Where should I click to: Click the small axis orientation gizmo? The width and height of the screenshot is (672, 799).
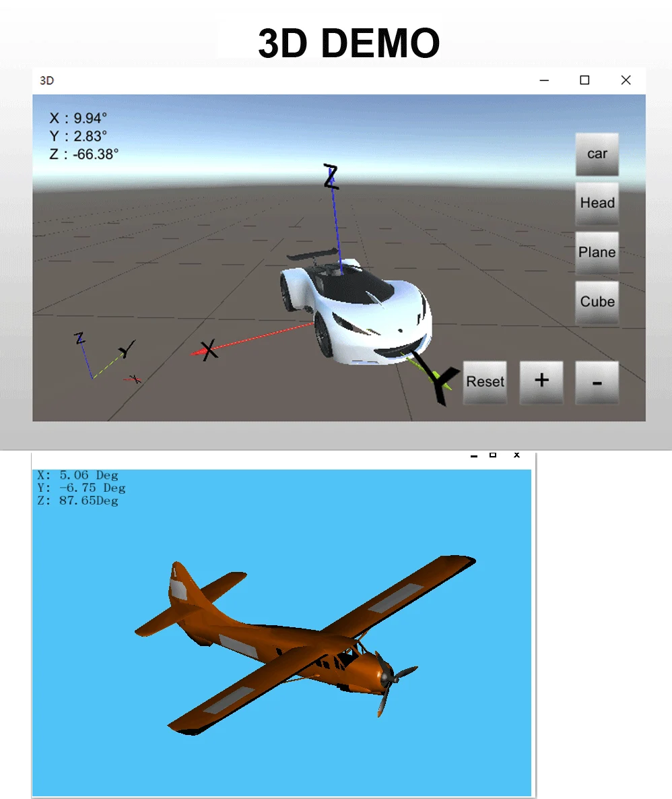pos(107,358)
